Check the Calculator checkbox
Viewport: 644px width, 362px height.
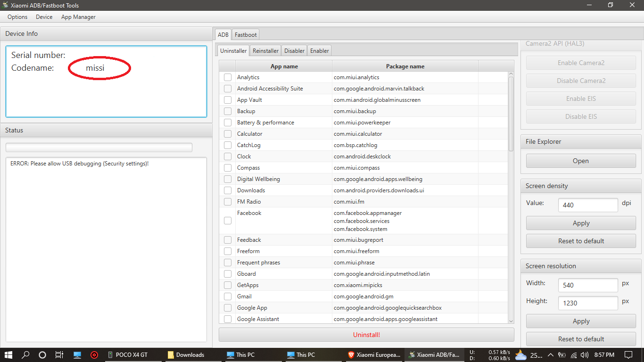[228, 134]
